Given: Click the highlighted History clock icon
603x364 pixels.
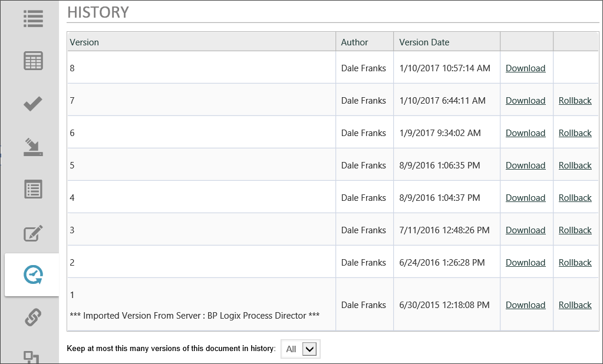Looking at the screenshot, I should pyautogui.click(x=32, y=274).
